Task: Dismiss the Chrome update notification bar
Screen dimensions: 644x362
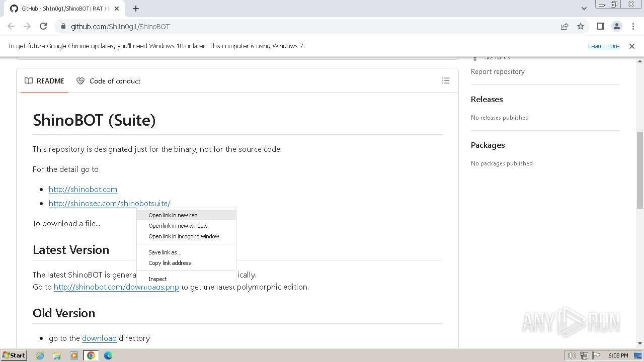Action: click(x=631, y=46)
